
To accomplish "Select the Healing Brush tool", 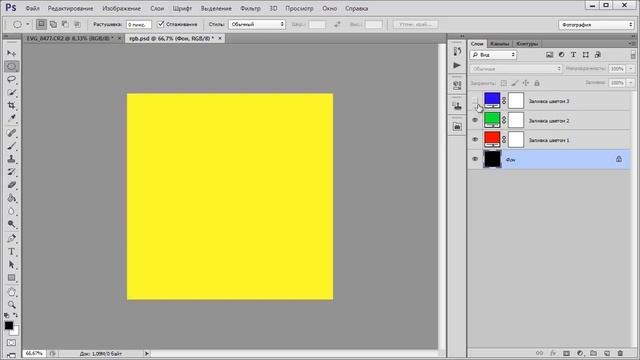I will click(11, 133).
